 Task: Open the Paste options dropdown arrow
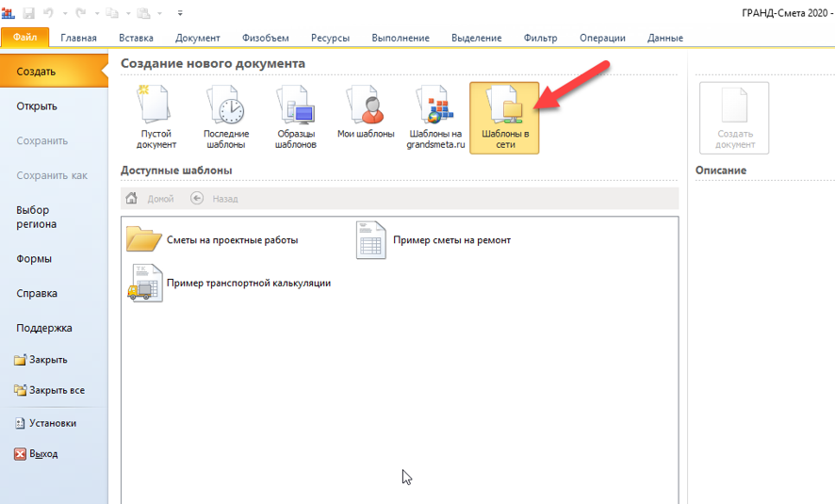pos(160,13)
